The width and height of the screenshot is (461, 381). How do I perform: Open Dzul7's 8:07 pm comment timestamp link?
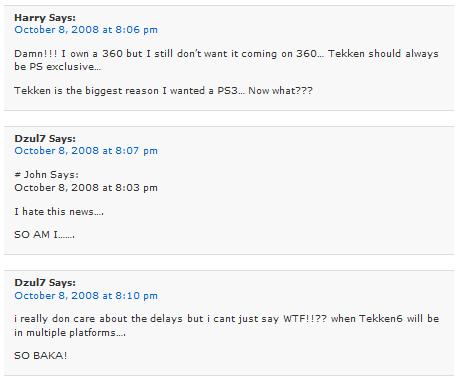click(x=86, y=151)
